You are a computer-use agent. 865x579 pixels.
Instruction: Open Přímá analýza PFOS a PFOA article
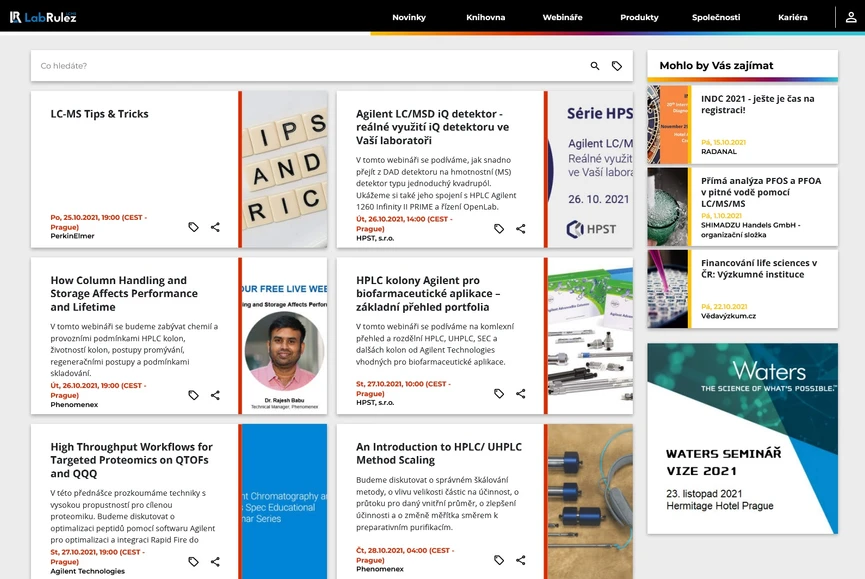coord(761,192)
